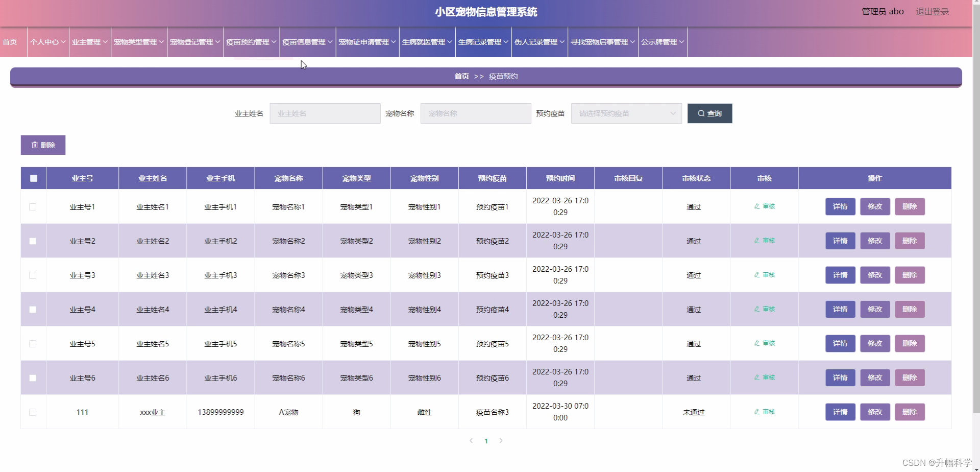980x472 pixels.
Task: Click the scrollbar up arrow
Action: click(x=976, y=3)
